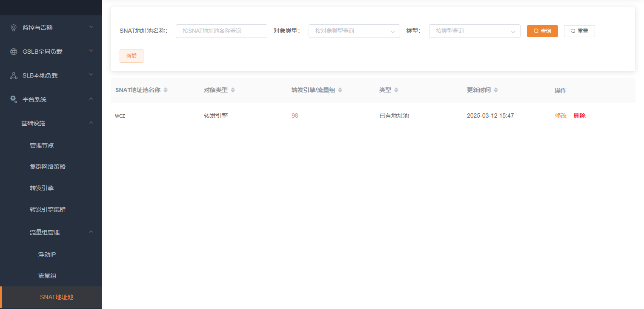Viewport: 644px width, 309px height.
Task: Open the 对象类型 query dropdown
Action: [x=354, y=31]
